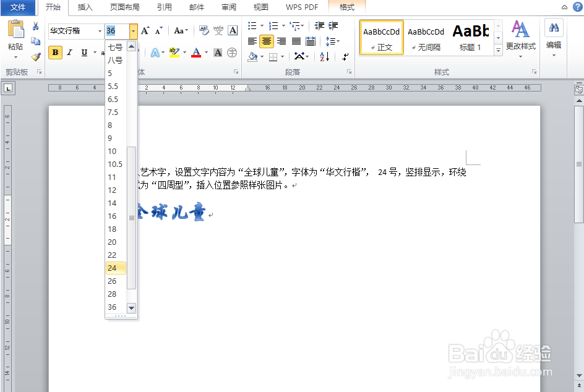Screen dimensions: 584x392
Task: Click the Sort A-Z icon
Action: pyautogui.click(x=324, y=56)
